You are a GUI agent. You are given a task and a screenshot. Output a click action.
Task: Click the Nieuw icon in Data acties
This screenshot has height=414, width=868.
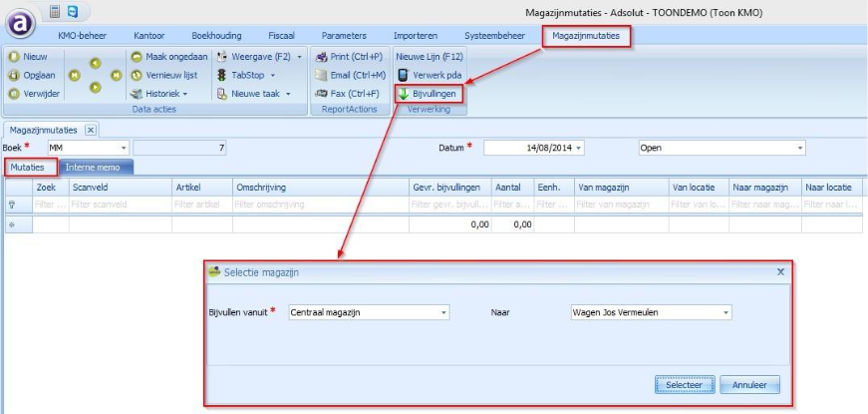pos(14,57)
